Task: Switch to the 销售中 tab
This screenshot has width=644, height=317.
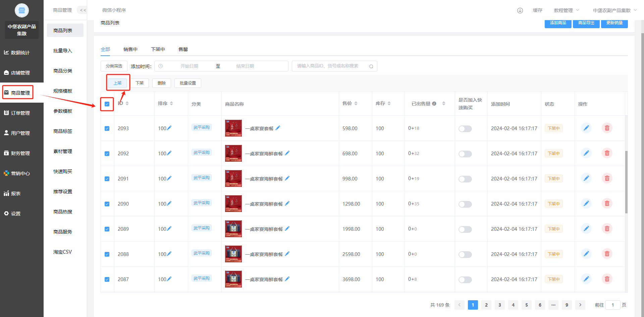Action: pyautogui.click(x=130, y=49)
